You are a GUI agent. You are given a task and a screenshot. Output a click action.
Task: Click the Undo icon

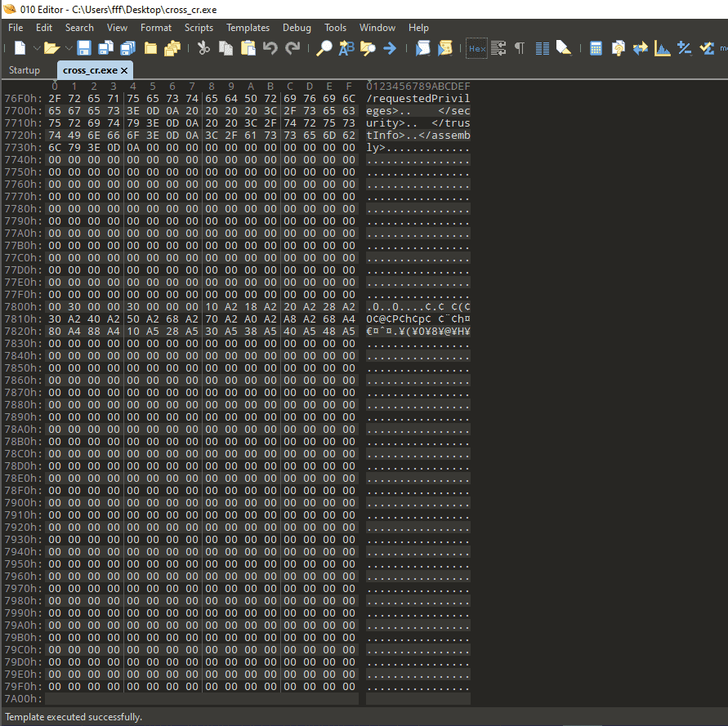(270, 48)
